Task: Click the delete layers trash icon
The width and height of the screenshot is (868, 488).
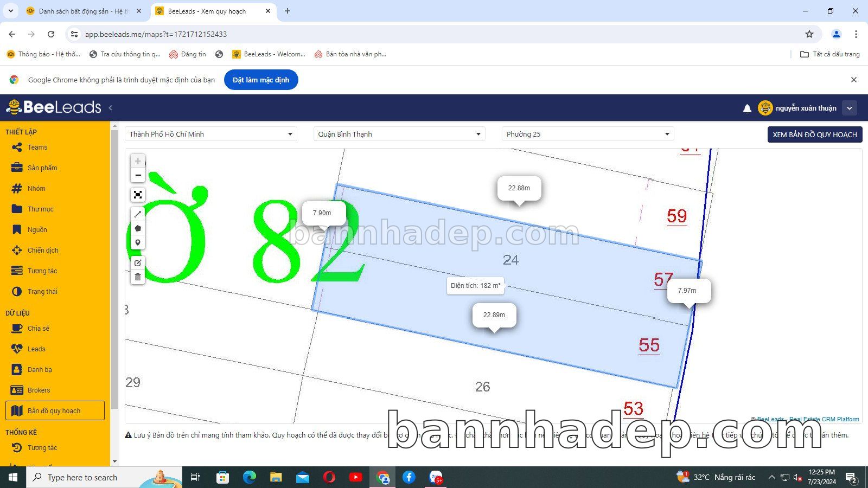Action: coord(138,277)
